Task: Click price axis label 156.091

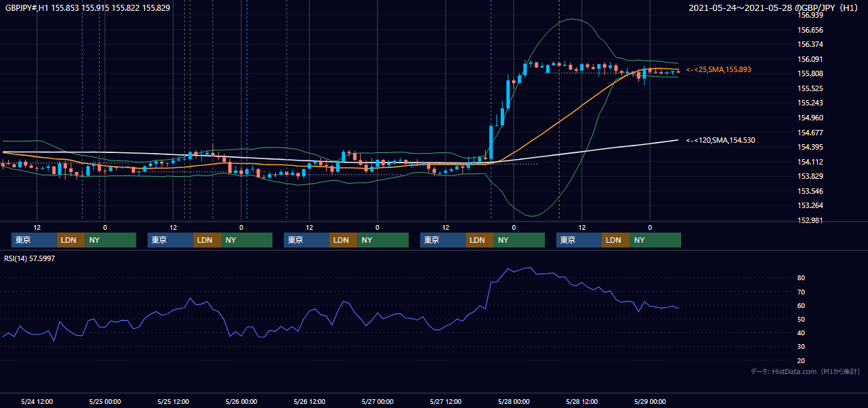Action: [x=810, y=59]
